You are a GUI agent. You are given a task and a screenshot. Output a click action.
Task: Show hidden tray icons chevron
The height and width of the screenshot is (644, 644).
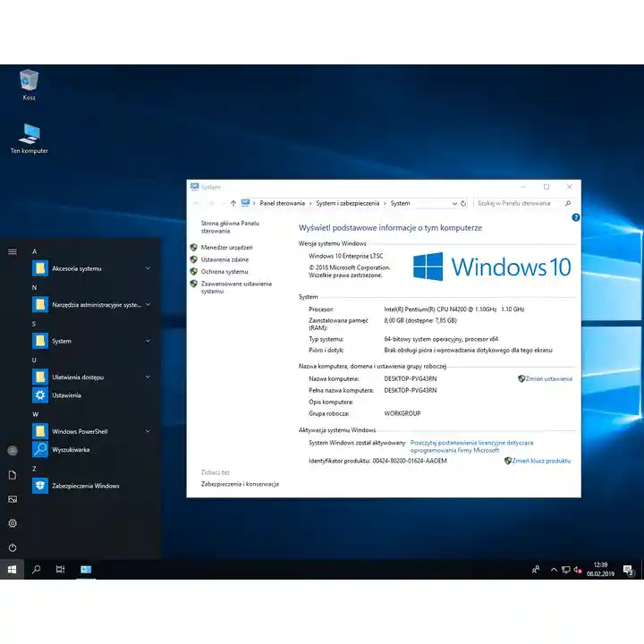[554, 570]
